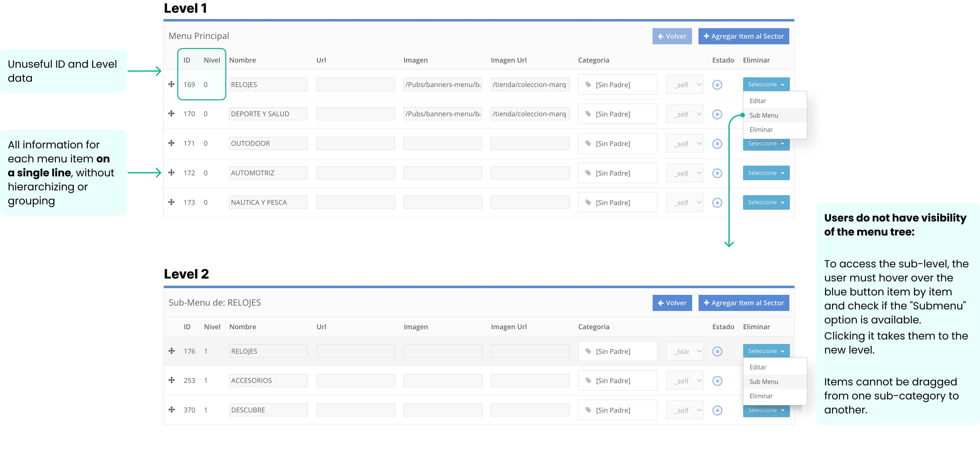The image size is (980, 451).
Task: Click Volver button in Sub-Menu de RELOJES panel
Action: [672, 303]
